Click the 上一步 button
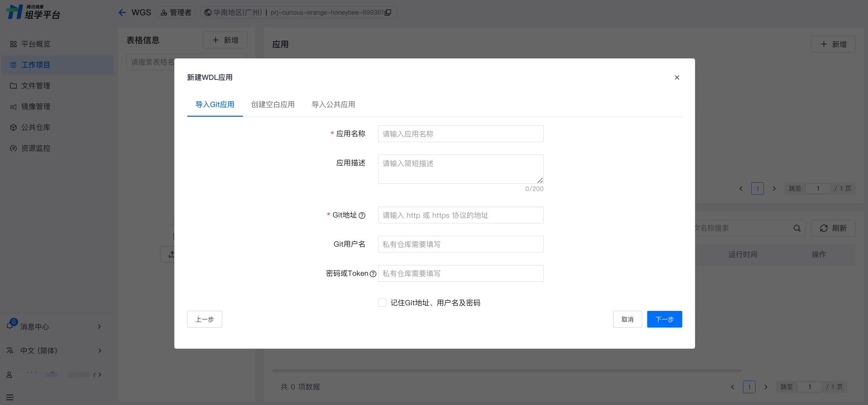The height and width of the screenshot is (405, 868). point(205,319)
